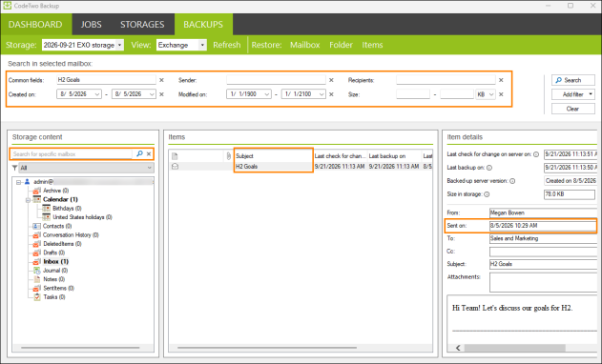Click the Sent on field 8/5/2026 10:29 AM

(543, 226)
